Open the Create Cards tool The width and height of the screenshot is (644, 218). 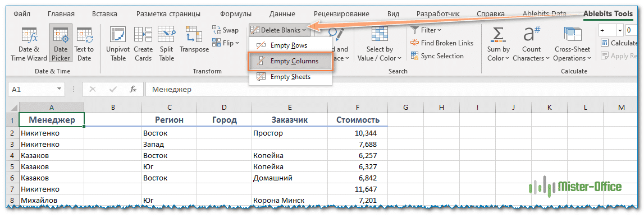[x=143, y=44]
